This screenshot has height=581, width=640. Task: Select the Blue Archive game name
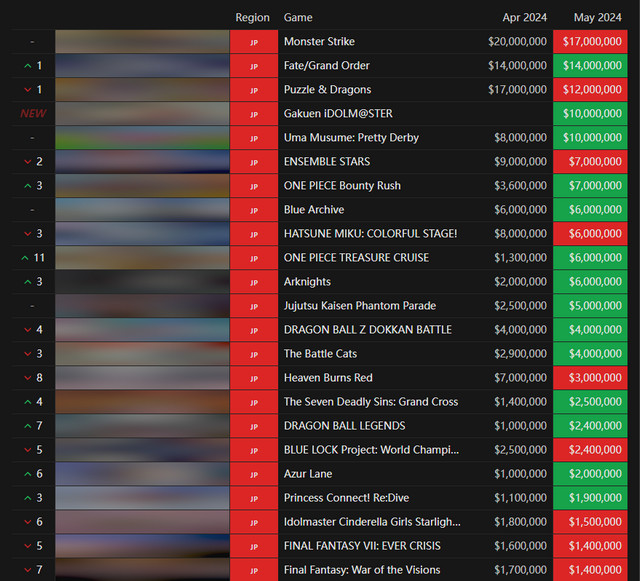pyautogui.click(x=314, y=210)
